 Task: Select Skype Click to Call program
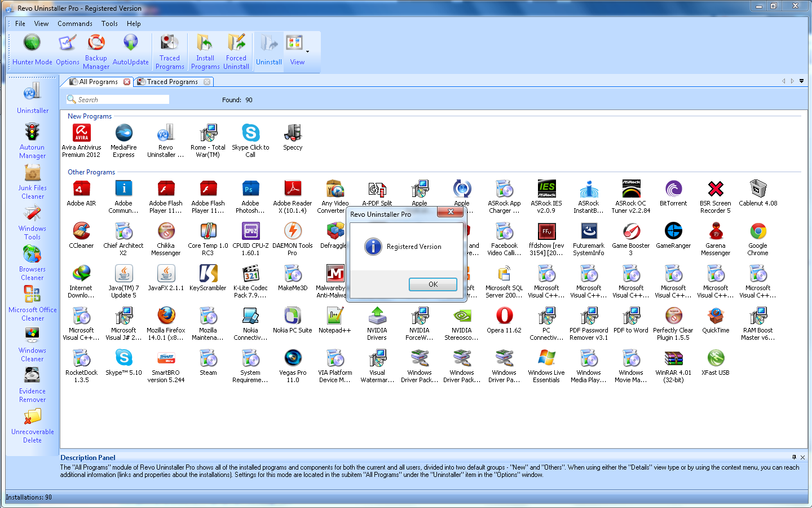[x=250, y=141]
